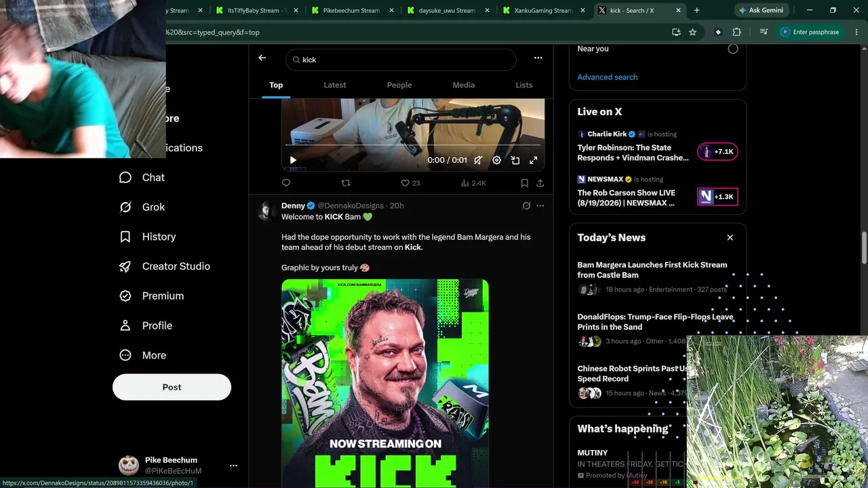Switch to the Latest search tab
The width and height of the screenshot is (868, 488).
click(x=335, y=85)
